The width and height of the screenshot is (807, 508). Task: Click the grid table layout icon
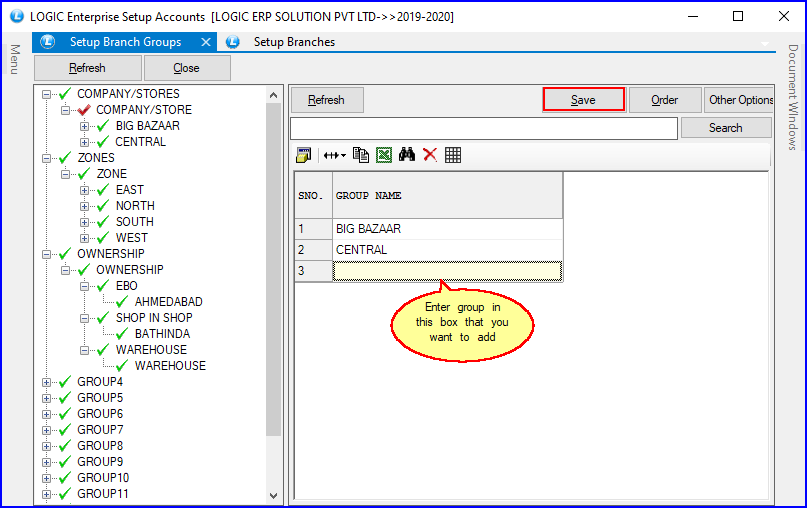pyautogui.click(x=453, y=155)
